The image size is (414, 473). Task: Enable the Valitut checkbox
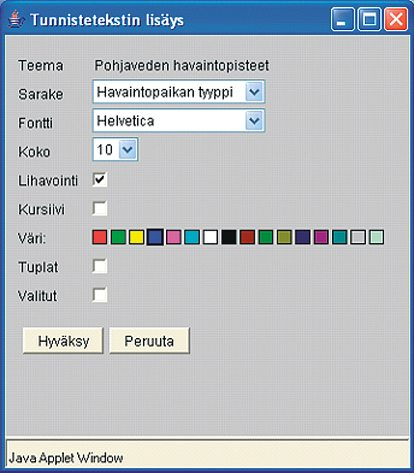(x=100, y=295)
